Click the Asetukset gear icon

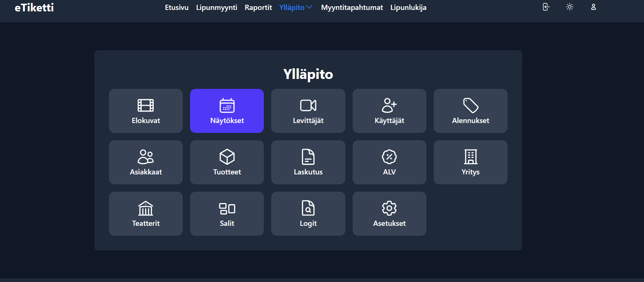pyautogui.click(x=389, y=208)
